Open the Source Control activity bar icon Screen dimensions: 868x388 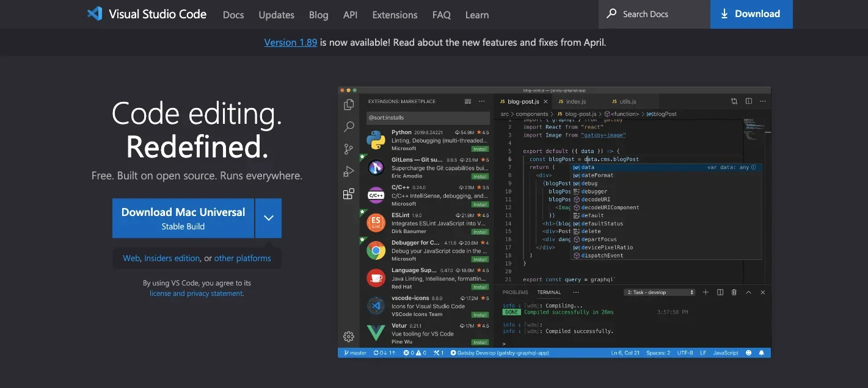(x=349, y=149)
